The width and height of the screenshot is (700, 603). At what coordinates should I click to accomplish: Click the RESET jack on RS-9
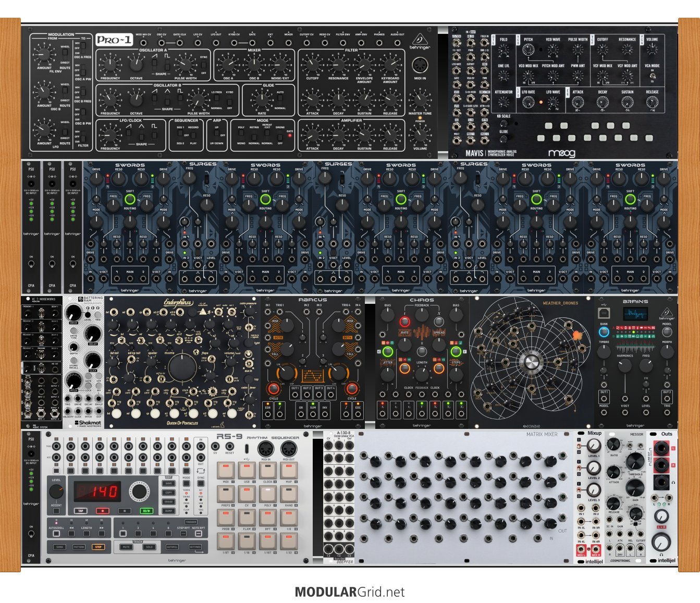pos(229,447)
